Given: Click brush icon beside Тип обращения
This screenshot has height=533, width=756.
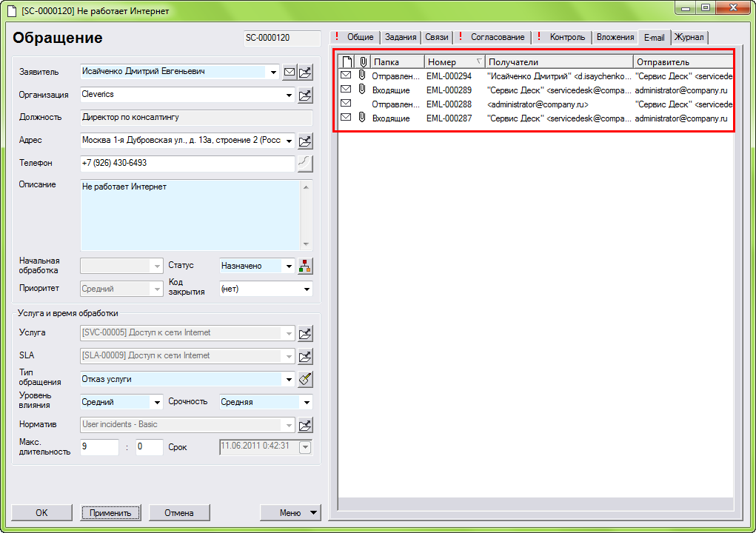Looking at the screenshot, I should pyautogui.click(x=305, y=379).
